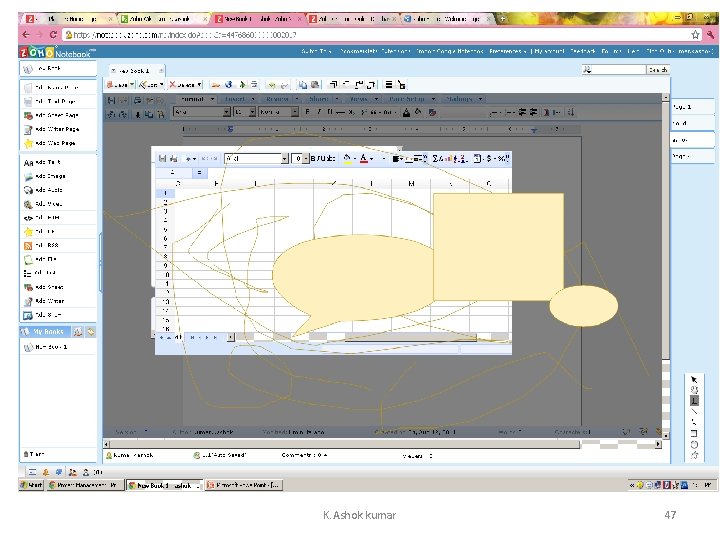
Task: Select the rectangle shape drawing tool
Action: (x=694, y=433)
